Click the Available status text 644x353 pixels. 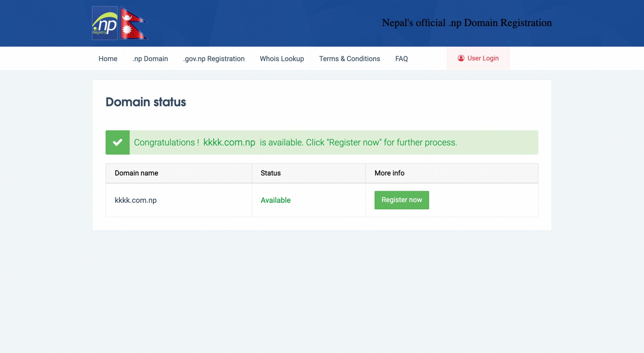tap(275, 200)
